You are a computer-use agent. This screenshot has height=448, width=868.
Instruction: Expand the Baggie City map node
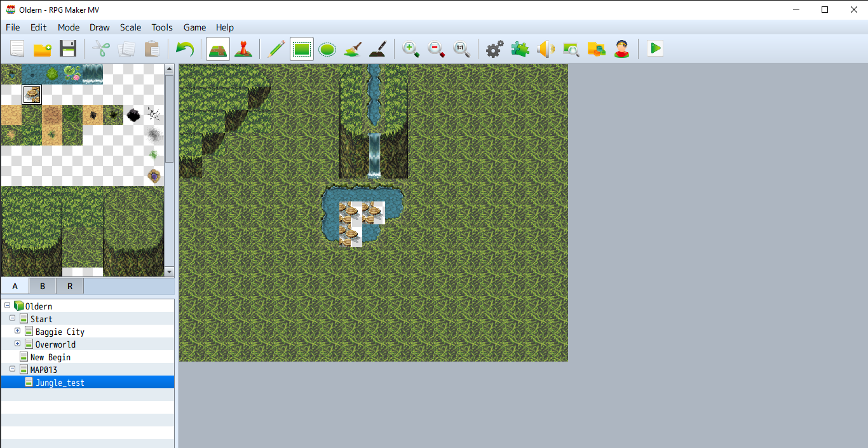tap(17, 331)
